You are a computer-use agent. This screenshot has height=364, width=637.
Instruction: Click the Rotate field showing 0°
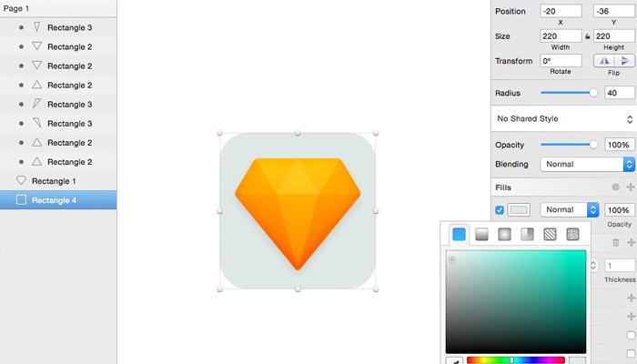pos(561,61)
